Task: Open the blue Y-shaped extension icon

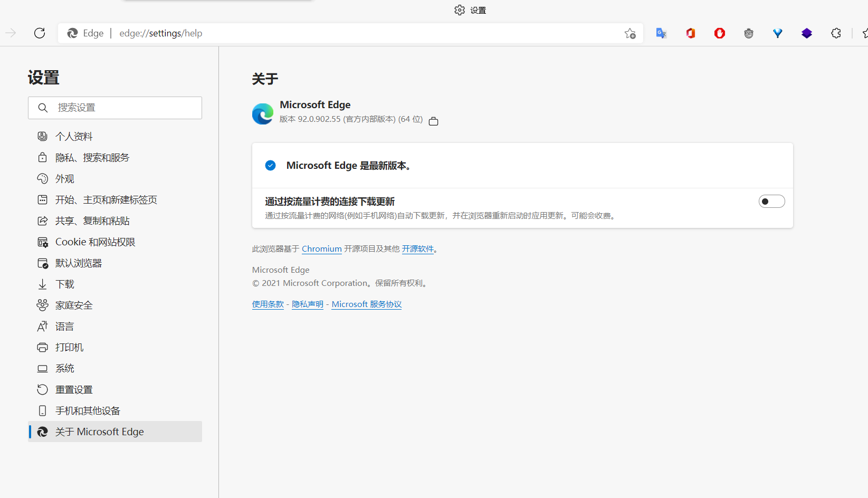Action: 778,33
